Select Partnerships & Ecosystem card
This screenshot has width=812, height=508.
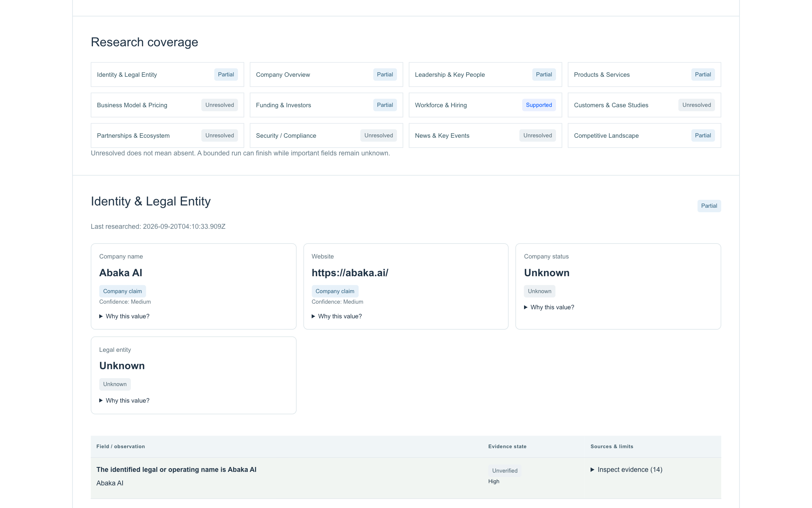(167, 135)
